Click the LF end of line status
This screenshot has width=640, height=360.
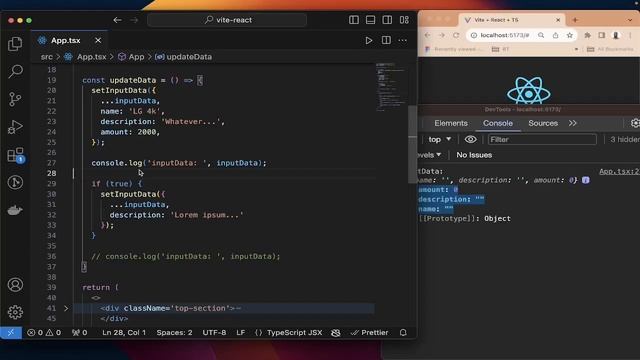point(241,333)
